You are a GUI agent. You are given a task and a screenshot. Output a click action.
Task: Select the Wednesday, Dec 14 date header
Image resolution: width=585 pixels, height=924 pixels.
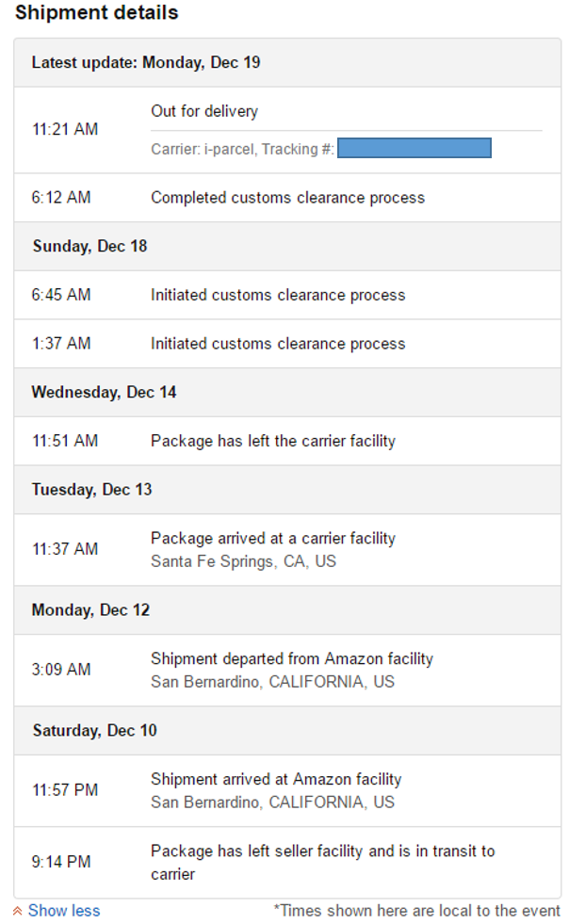pyautogui.click(x=287, y=393)
